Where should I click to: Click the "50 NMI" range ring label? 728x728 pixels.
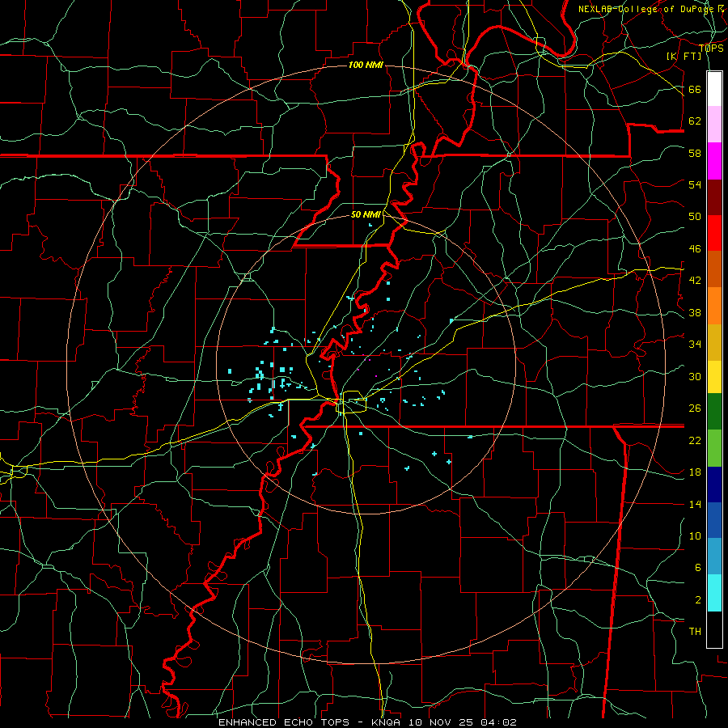[366, 214]
